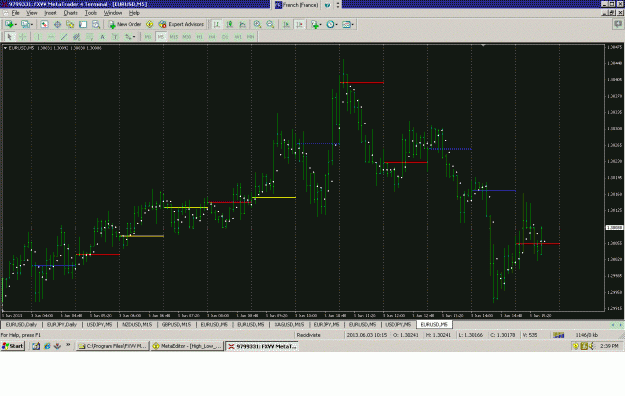Open the New Chart toolbar icon
The width and height of the screenshot is (625, 396).
pos(9,24)
